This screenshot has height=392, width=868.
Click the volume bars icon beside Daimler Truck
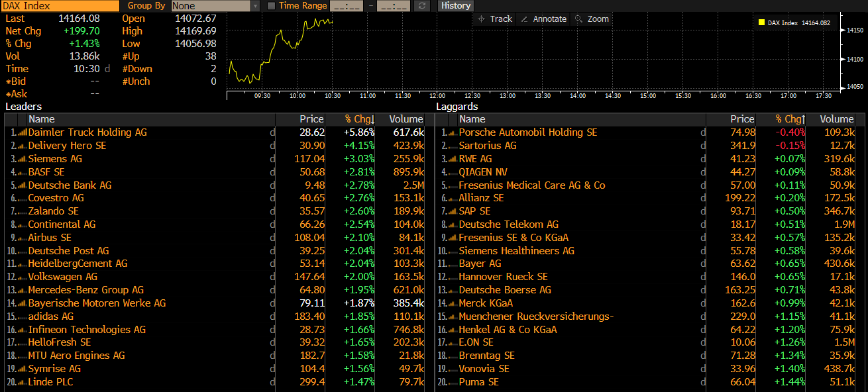pyautogui.click(x=22, y=132)
